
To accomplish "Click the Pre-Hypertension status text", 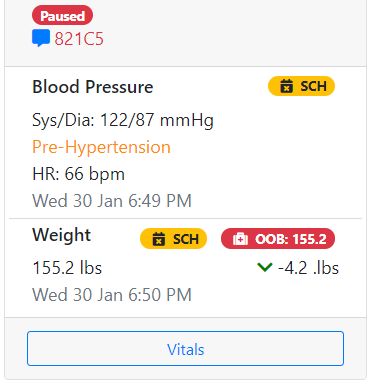I will pyautogui.click(x=101, y=147).
